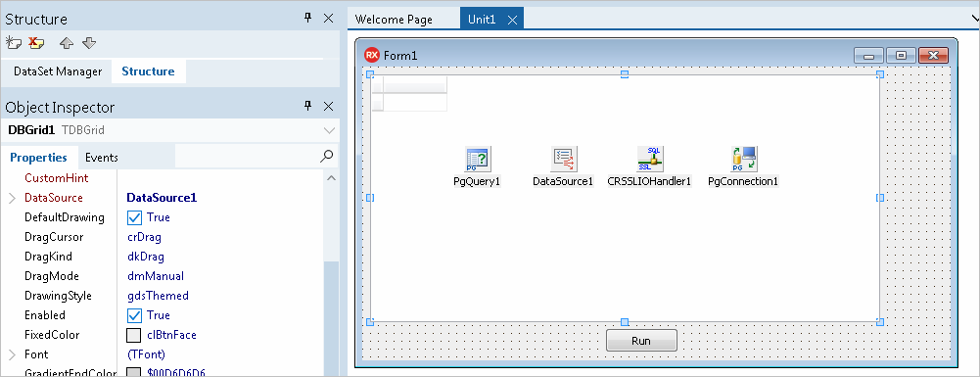
Task: Click the gdsThemed value of DrawingStyle
Action: (x=158, y=296)
